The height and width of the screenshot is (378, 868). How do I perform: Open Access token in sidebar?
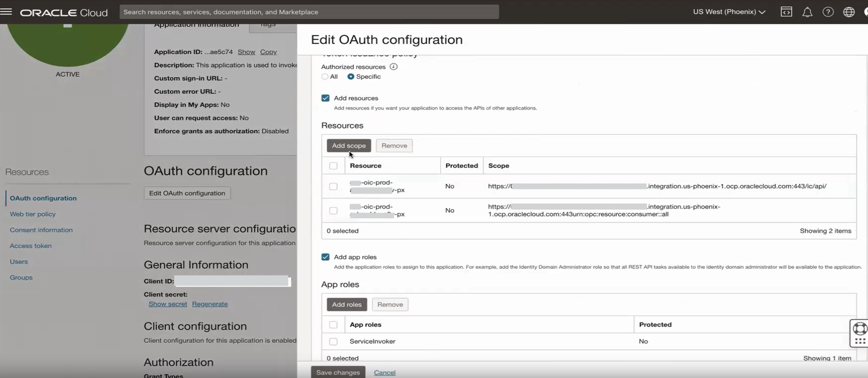click(31, 246)
